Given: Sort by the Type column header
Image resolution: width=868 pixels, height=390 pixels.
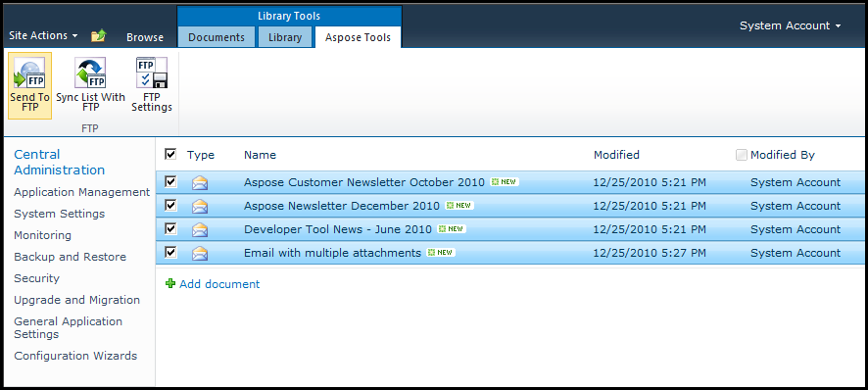Looking at the screenshot, I should coord(201,155).
